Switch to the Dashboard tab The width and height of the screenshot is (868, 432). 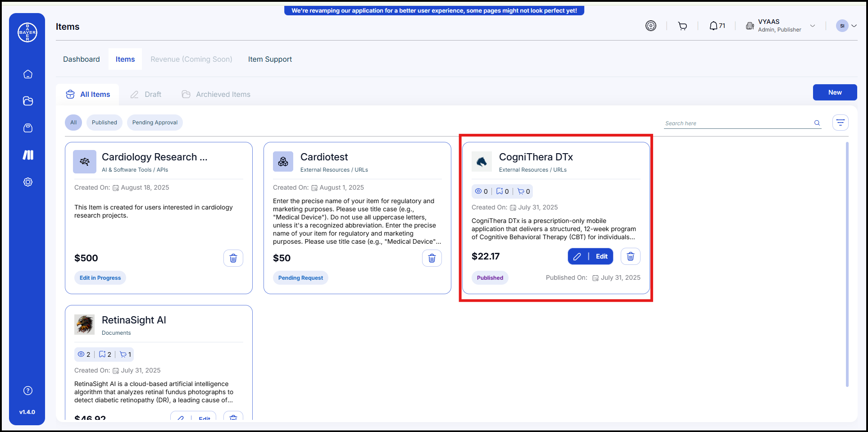[82, 59]
